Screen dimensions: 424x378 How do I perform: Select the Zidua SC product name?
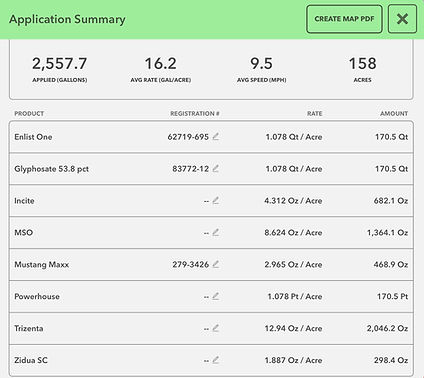tap(31, 360)
